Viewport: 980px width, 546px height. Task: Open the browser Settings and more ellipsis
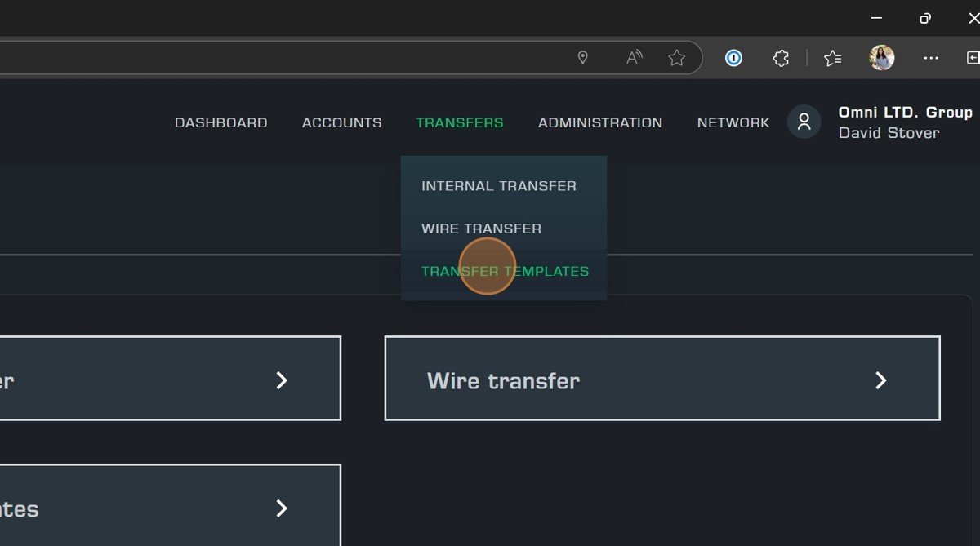tap(930, 58)
